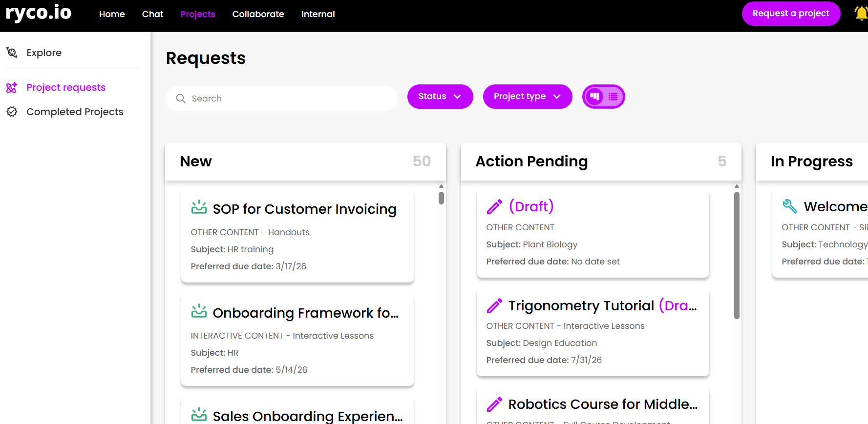This screenshot has height=424, width=868.
Task: Click the Explore sidebar icon
Action: (x=12, y=52)
